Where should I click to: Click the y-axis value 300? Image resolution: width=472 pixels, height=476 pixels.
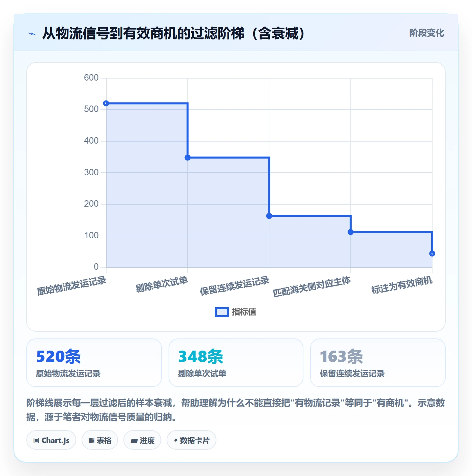[x=91, y=173]
